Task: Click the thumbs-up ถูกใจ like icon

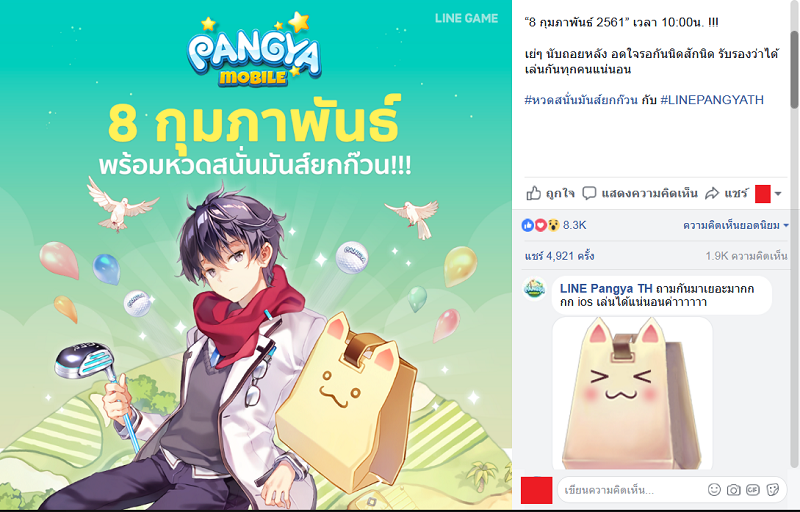Action: pyautogui.click(x=533, y=193)
